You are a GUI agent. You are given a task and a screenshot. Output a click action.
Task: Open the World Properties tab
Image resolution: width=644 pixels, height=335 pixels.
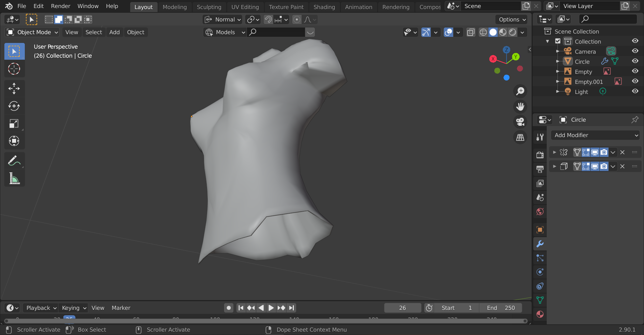tap(540, 212)
